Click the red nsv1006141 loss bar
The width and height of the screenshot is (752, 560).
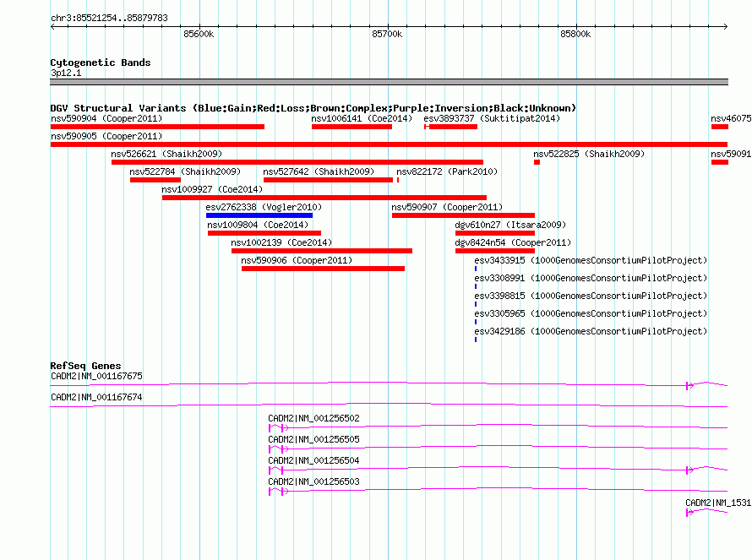351,127
